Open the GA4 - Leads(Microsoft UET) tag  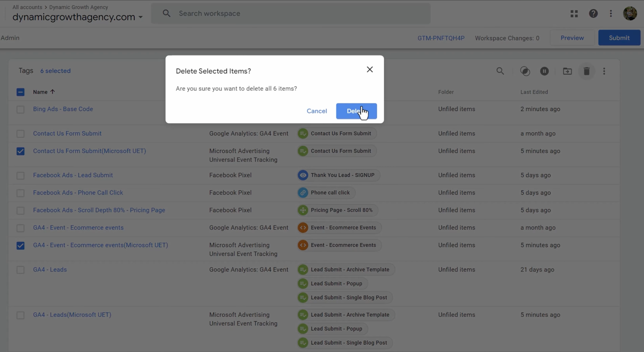(x=72, y=315)
